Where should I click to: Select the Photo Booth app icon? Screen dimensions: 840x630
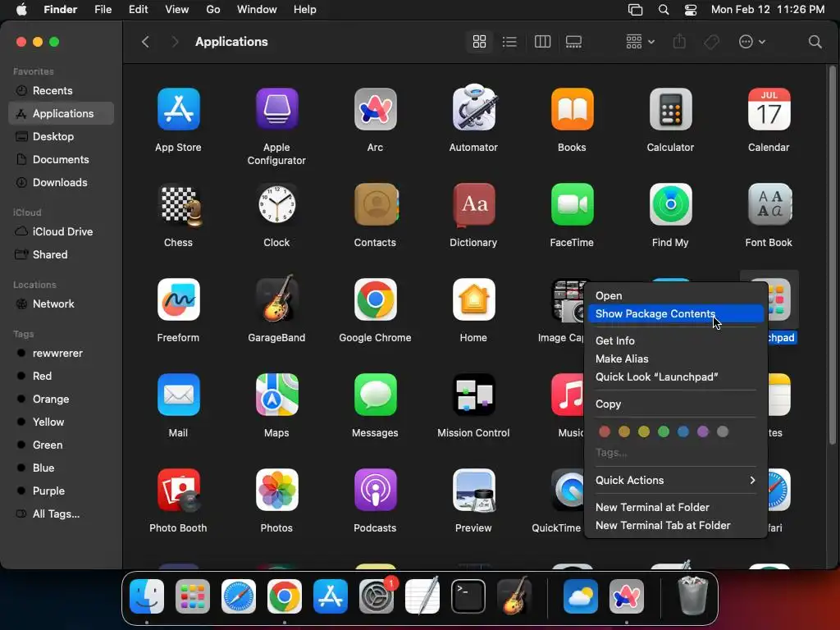point(180,491)
